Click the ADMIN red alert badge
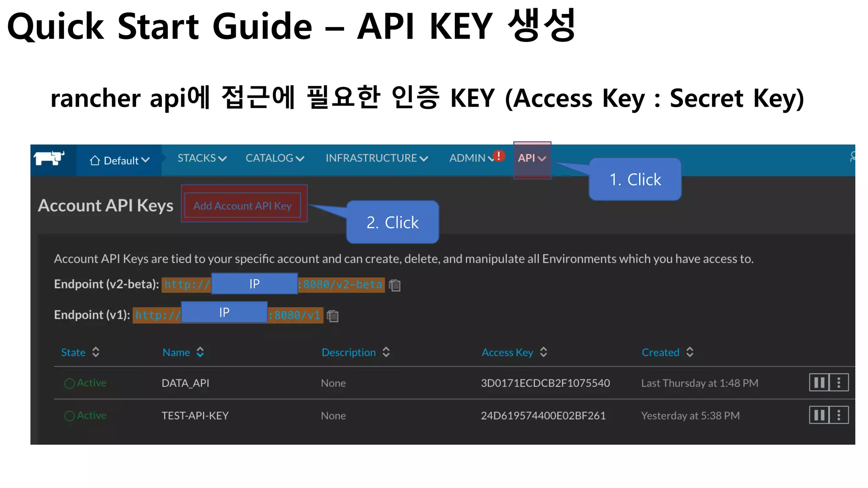The image size is (868, 488). 499,156
